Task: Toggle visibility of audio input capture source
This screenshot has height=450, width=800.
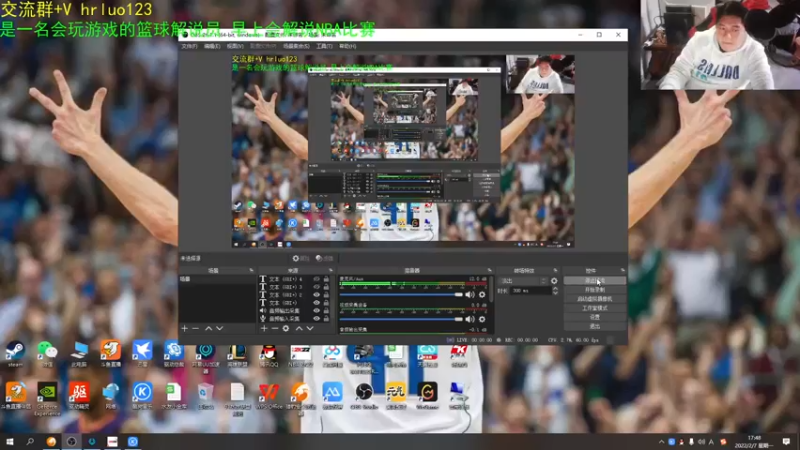Action: click(316, 318)
